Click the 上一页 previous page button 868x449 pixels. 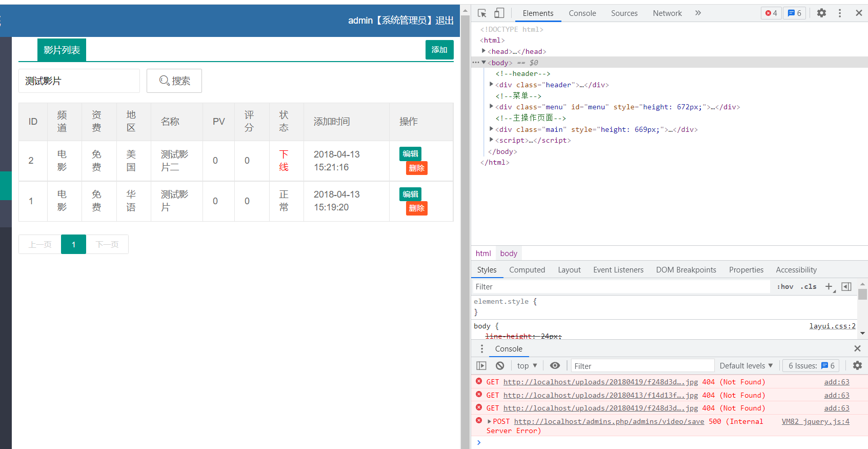tap(40, 244)
